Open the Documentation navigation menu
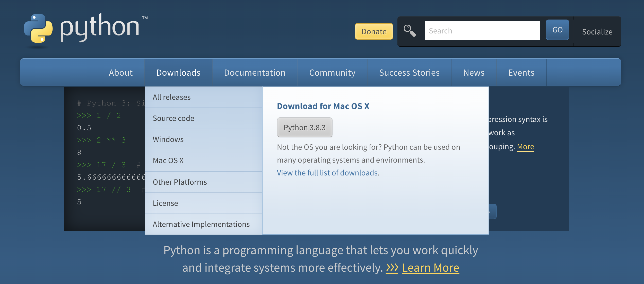The image size is (644, 284). click(255, 73)
